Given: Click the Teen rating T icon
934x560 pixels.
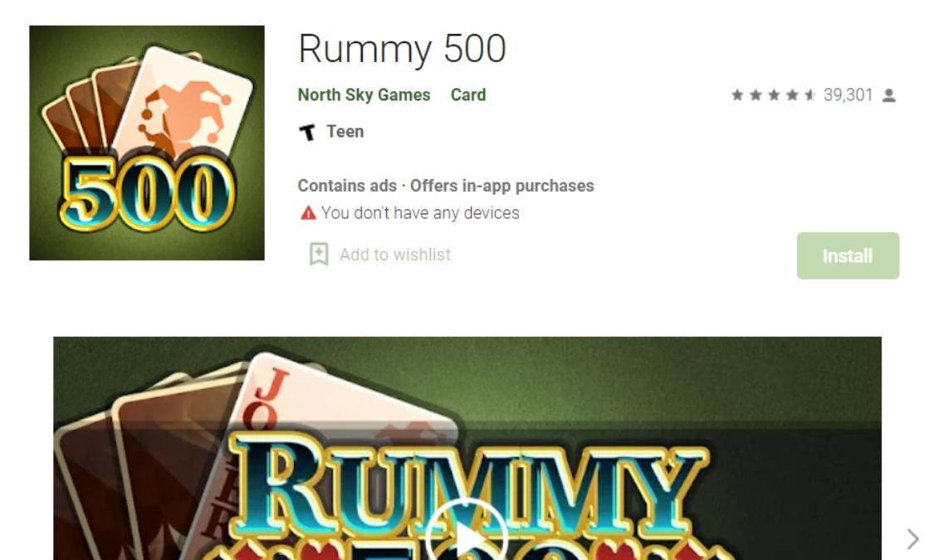Looking at the screenshot, I should (x=307, y=132).
